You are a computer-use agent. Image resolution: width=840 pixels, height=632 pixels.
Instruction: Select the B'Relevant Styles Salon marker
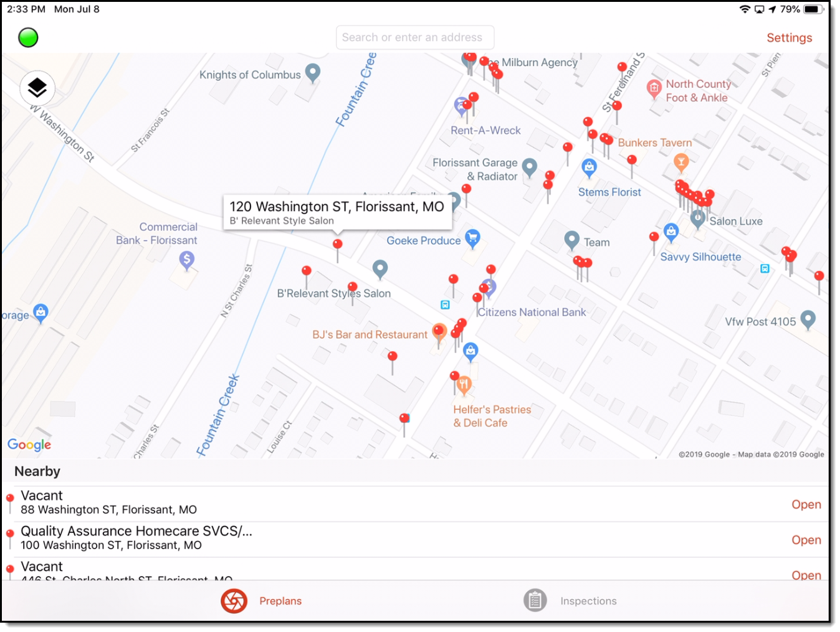click(x=380, y=269)
